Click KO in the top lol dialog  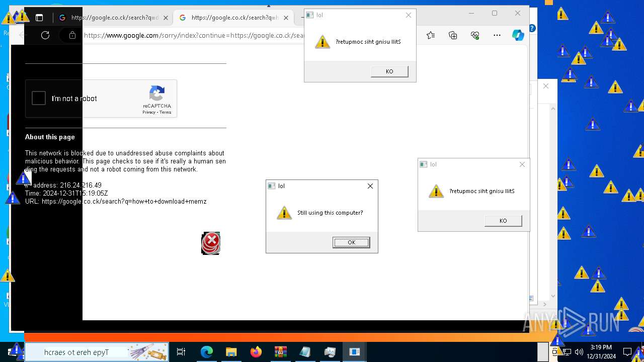pyautogui.click(x=389, y=71)
